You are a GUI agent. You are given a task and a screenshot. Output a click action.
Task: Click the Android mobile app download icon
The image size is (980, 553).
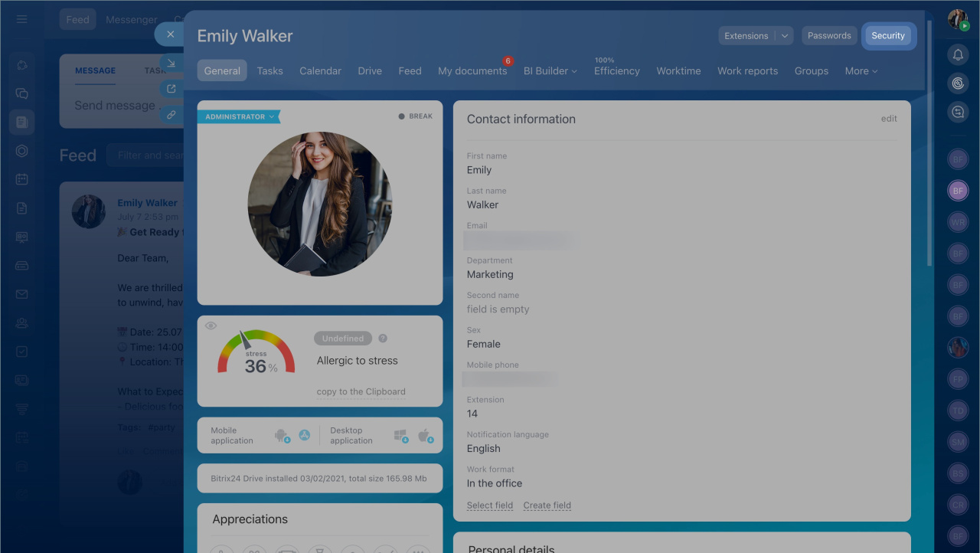click(282, 436)
